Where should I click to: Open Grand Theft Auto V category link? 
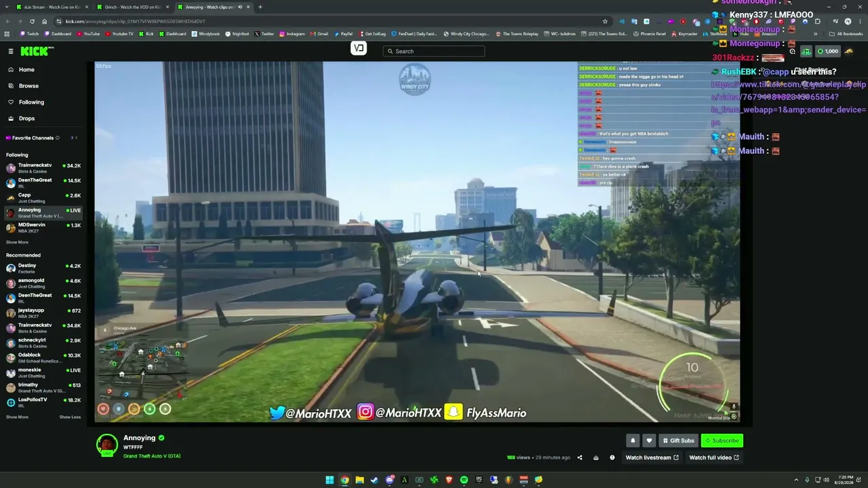click(152, 456)
